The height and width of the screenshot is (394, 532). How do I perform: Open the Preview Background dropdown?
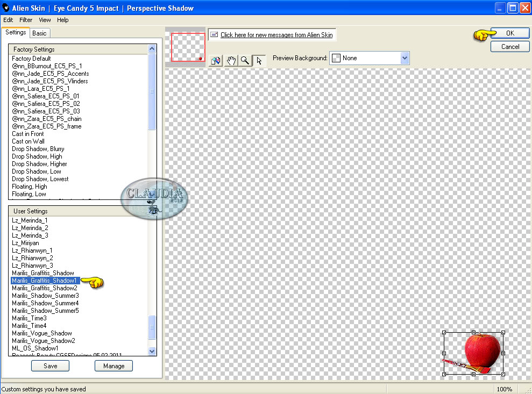point(405,58)
